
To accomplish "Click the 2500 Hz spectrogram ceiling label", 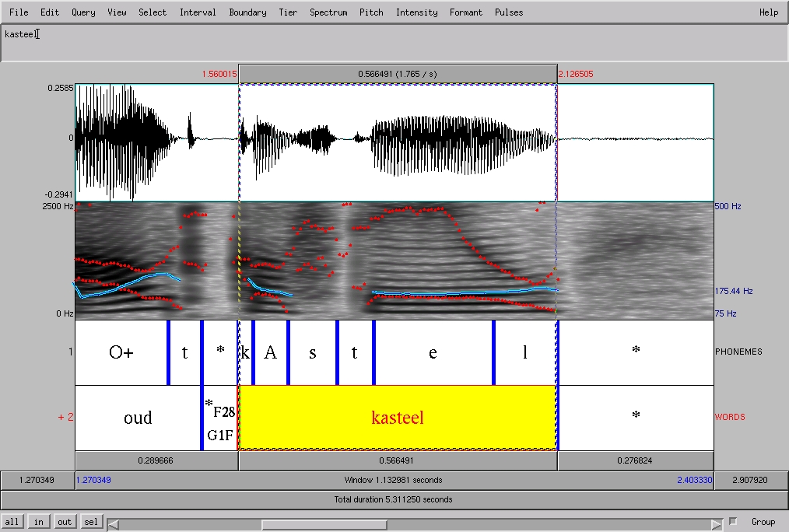I will [58, 206].
